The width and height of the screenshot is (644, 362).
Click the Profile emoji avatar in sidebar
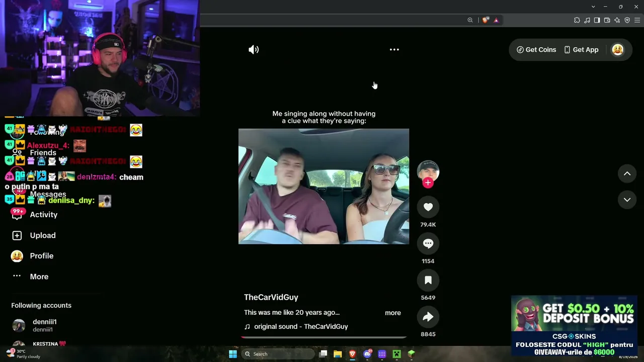tap(17, 256)
